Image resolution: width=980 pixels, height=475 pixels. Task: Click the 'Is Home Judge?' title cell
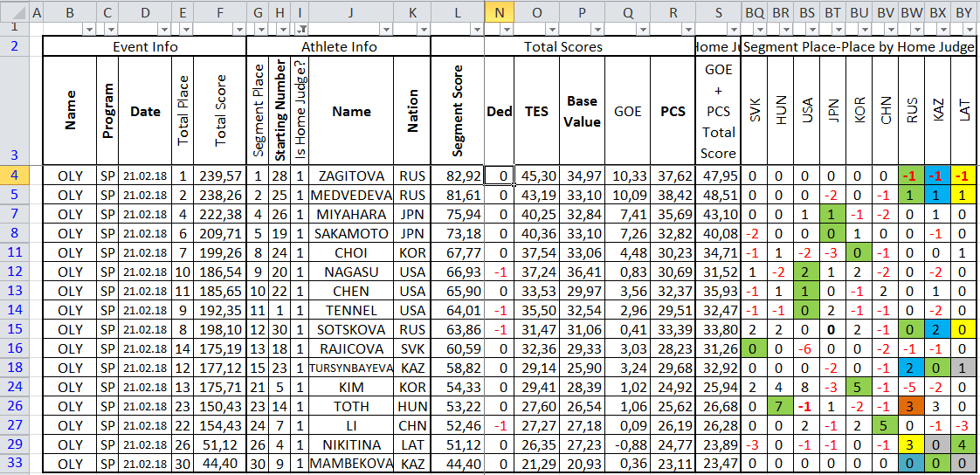point(300,111)
